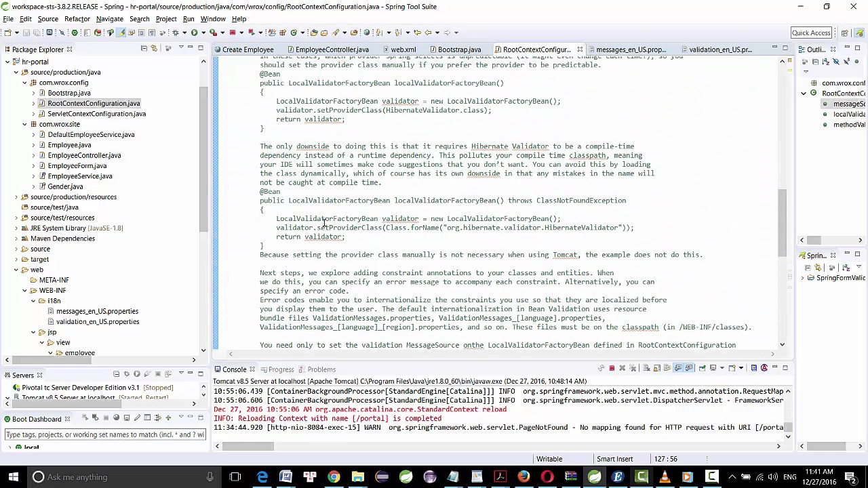Switch to Bootstrap.java editor tab
The image size is (868, 488).
[454, 49]
